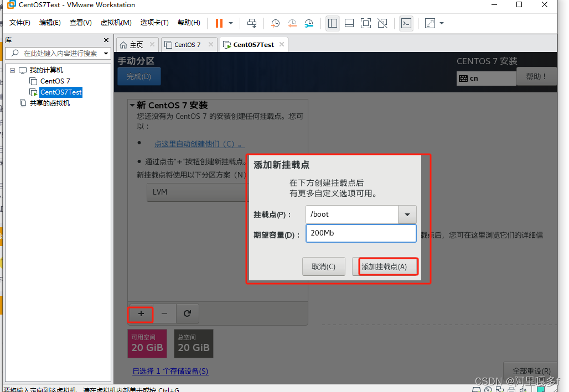Open the Snapshot Manager
Image resolution: width=569 pixels, height=392 pixels.
pyautogui.click(x=309, y=23)
